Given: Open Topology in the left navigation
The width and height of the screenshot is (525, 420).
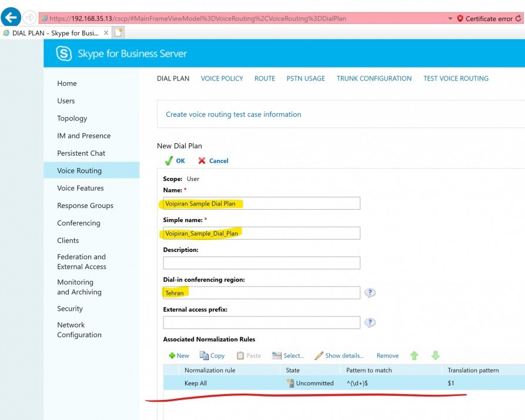Looking at the screenshot, I should click(72, 118).
